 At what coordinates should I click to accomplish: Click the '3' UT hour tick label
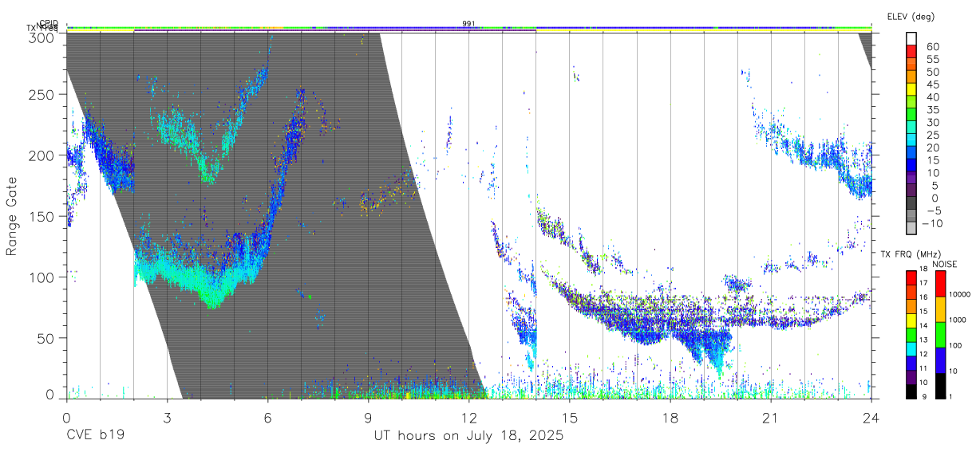coord(167,418)
